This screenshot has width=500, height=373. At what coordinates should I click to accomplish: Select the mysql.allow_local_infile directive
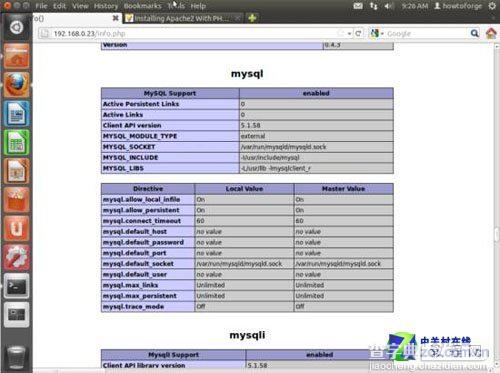click(x=142, y=199)
